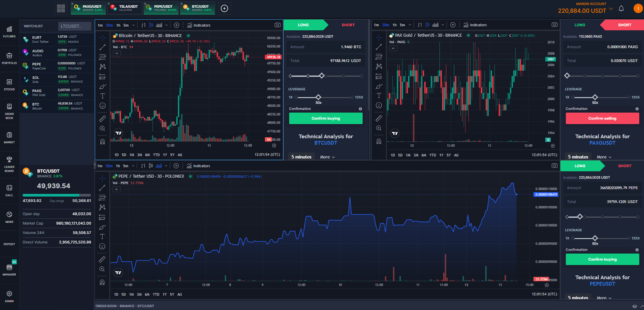Toggle magnet mode on PEPE chart

pyautogui.click(x=102, y=282)
